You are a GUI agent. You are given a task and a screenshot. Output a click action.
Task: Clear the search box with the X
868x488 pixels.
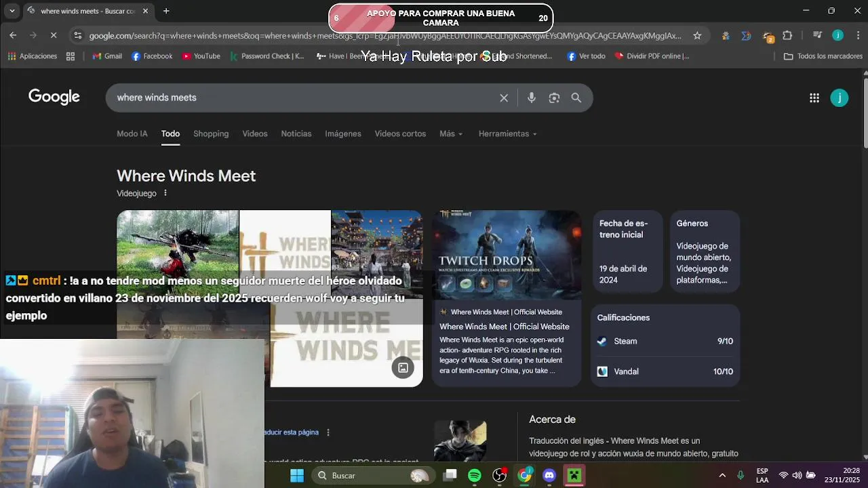point(504,98)
